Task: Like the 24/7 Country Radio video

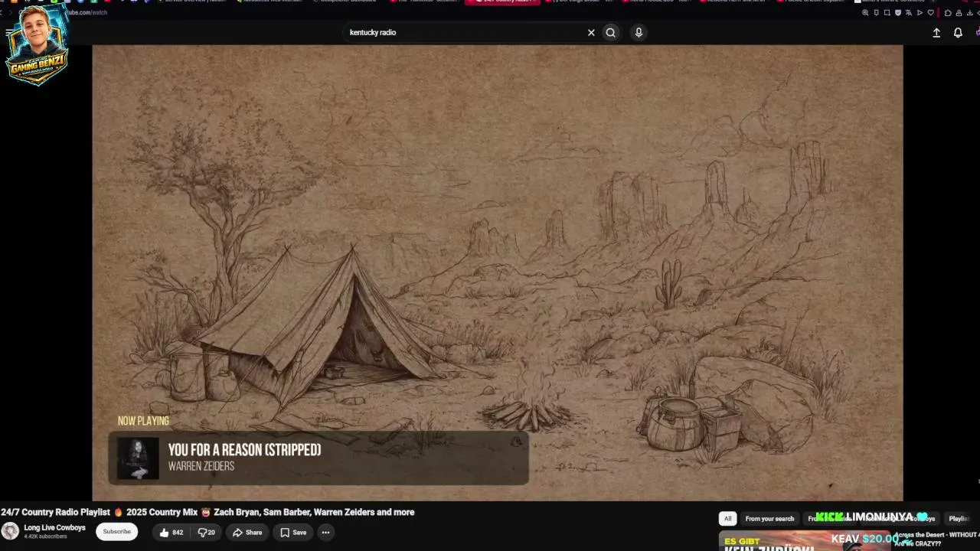Action: coord(171,533)
